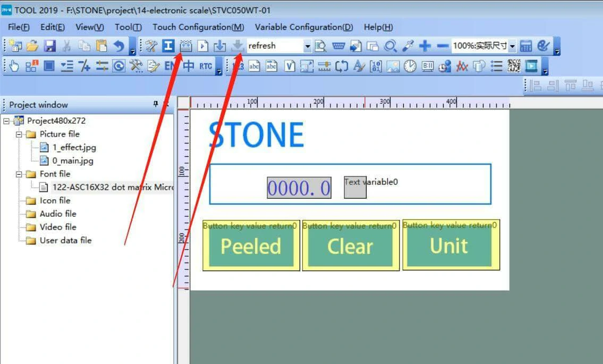
Task: Select the Unit button on canvas
Action: point(451,245)
